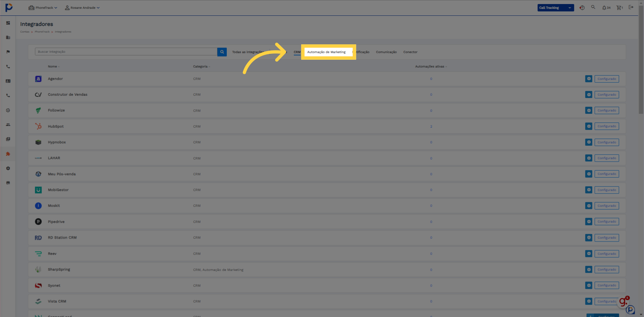This screenshot has width=644, height=317.
Task: Click the blue search button beside Buscar Integração
Action: click(x=222, y=52)
